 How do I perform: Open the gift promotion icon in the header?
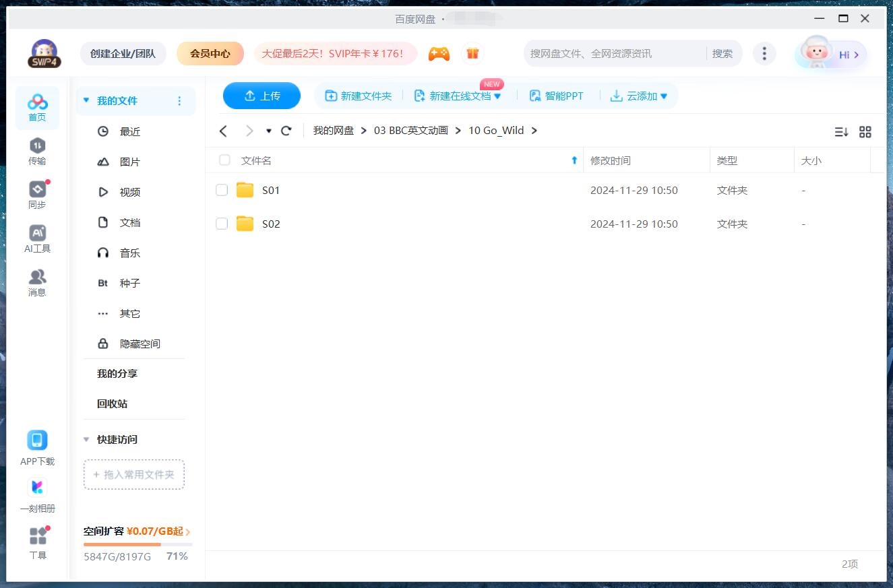coord(472,53)
